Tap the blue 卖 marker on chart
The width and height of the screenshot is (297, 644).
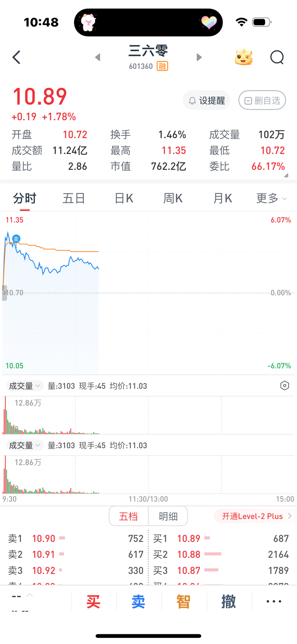16,239
